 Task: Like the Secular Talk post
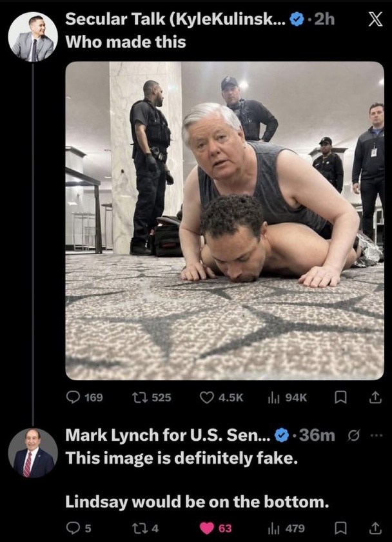click(222, 397)
